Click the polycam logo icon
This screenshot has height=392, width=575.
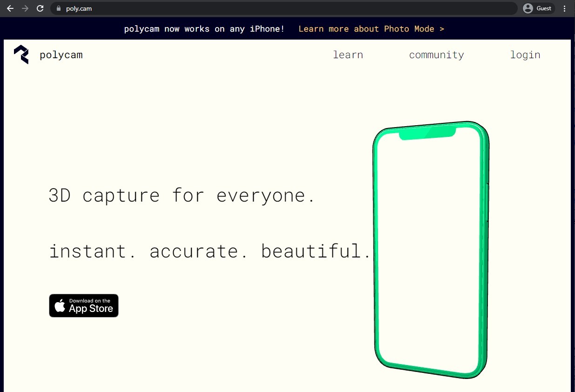point(21,54)
